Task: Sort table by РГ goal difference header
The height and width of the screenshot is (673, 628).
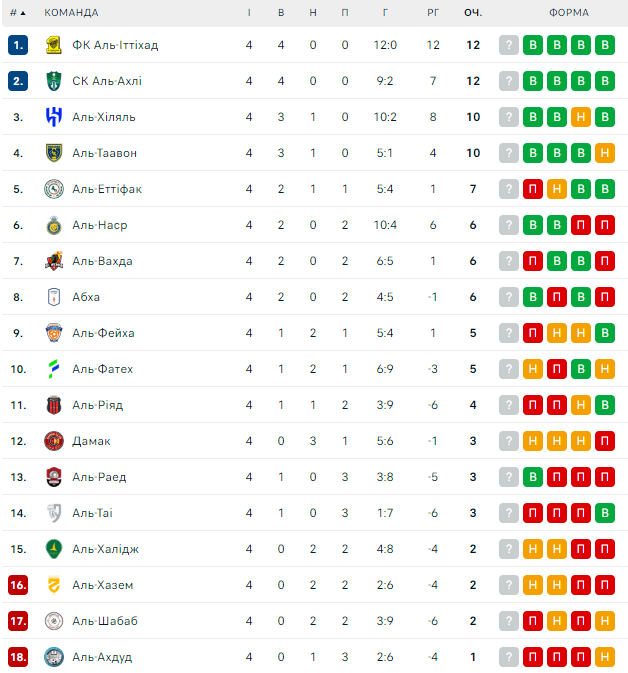Action: (433, 13)
